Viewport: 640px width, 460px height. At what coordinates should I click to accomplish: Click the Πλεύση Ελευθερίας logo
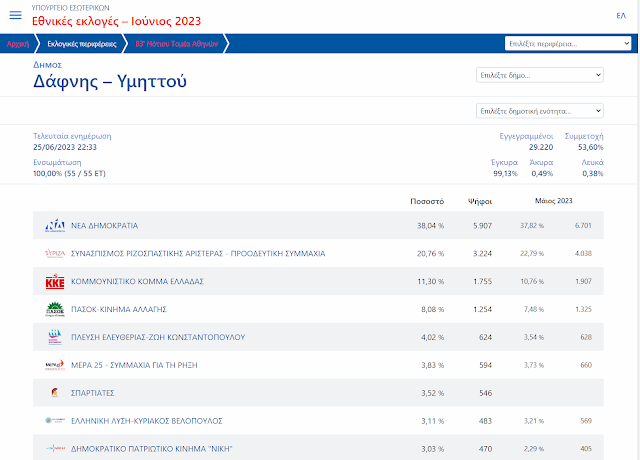pyautogui.click(x=55, y=337)
